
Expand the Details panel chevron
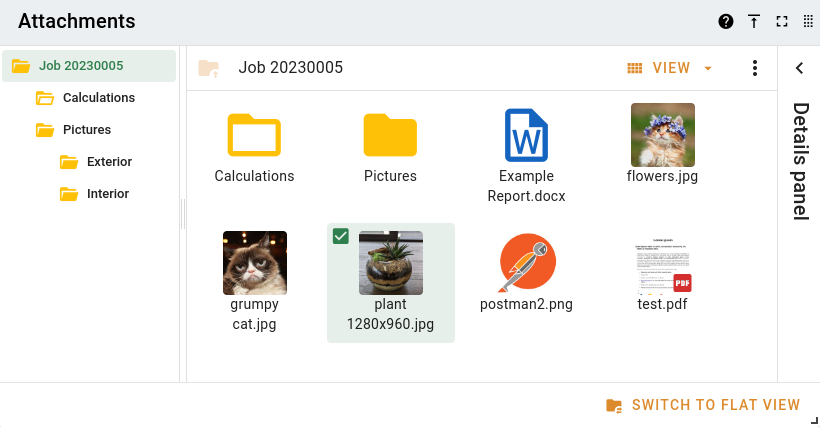tap(799, 68)
